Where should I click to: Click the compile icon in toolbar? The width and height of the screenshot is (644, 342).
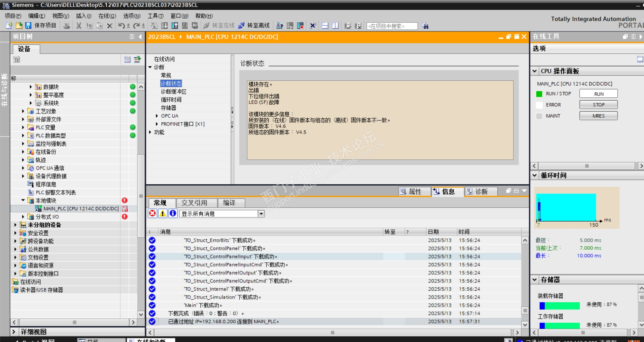(x=154, y=26)
